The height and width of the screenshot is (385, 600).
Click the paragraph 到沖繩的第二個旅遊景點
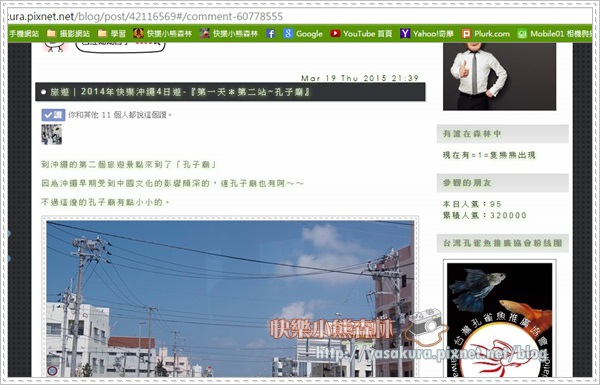129,165
